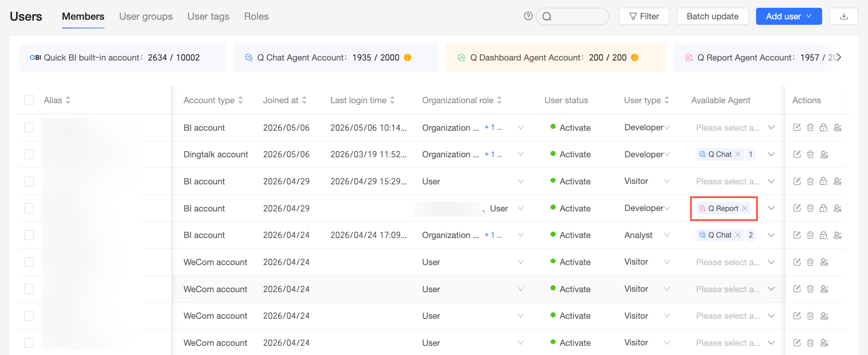868x355 pixels.
Task: Open Add user dropdown button
Action: [789, 16]
